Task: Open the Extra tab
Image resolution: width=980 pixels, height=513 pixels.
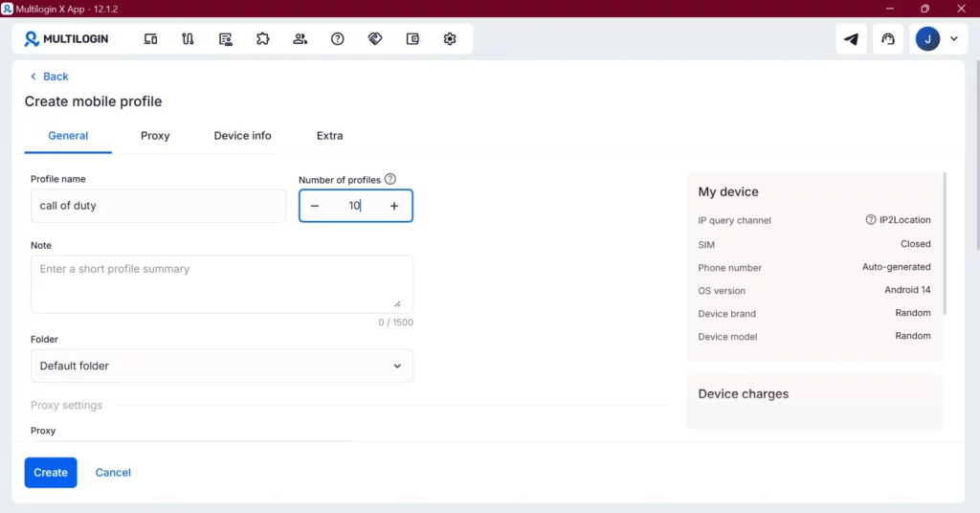Action: 329,136
